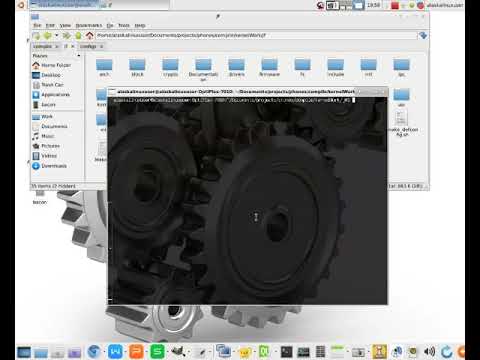Screen dimensions: 480x360
Task: Open the terminal icon in bottom panel
Action: click(287, 352)
